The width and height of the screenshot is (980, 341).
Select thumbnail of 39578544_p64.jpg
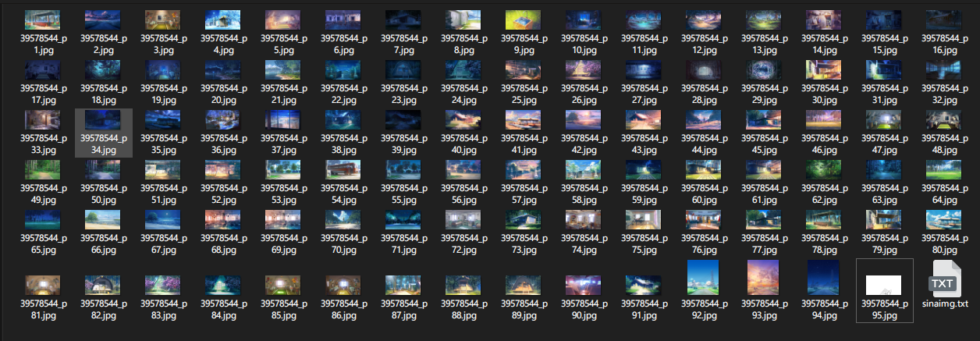click(944, 170)
